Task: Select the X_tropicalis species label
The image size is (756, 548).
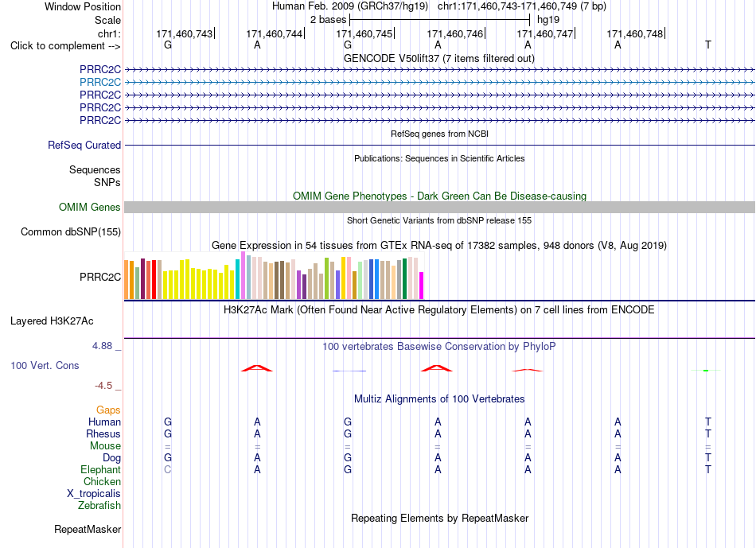Action: point(94,494)
